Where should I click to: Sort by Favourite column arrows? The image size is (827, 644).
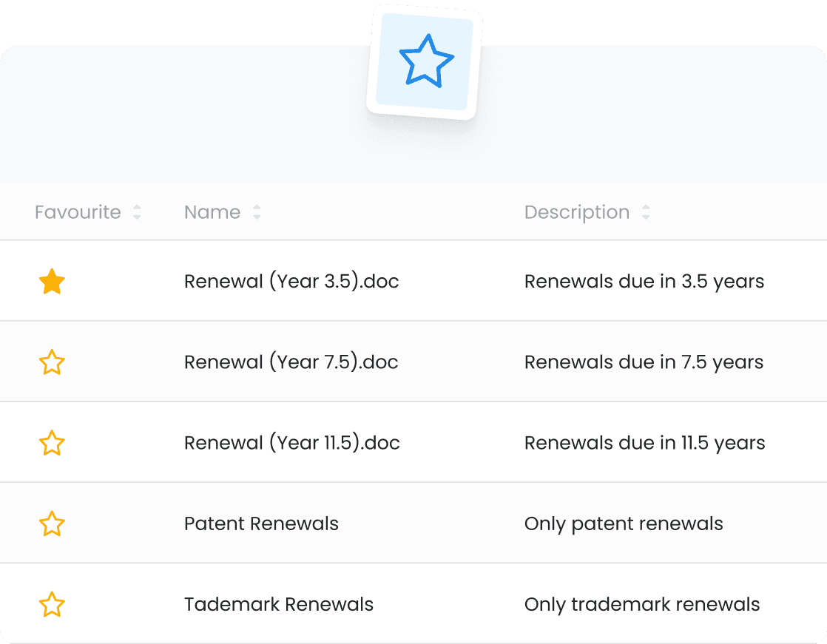pyautogui.click(x=137, y=212)
